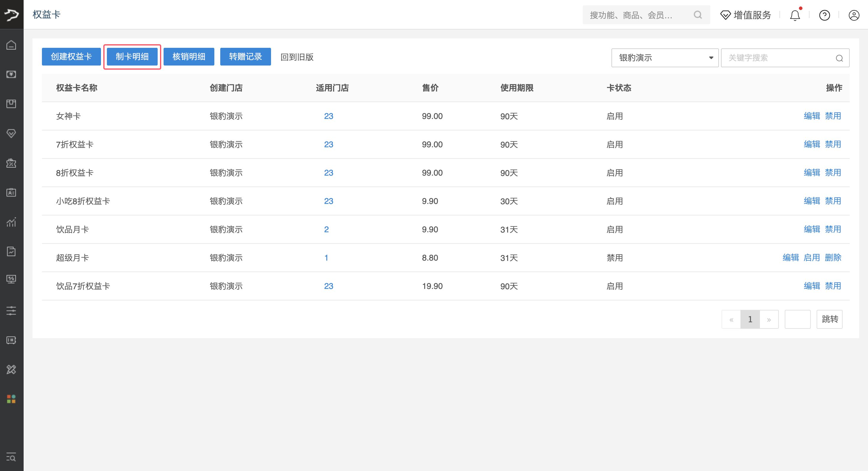Click the diamond membership sidebar icon
The width and height of the screenshot is (868, 471).
pos(12,133)
